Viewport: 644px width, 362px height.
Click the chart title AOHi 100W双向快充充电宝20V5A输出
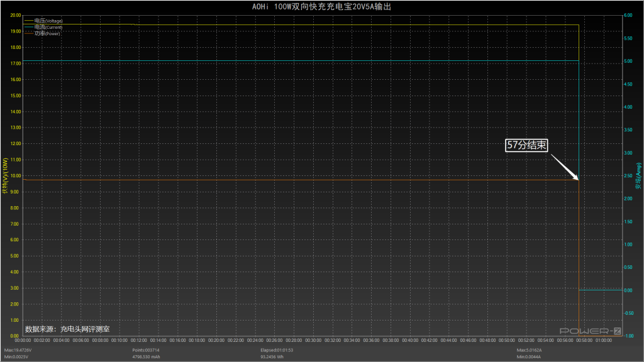(321, 6)
